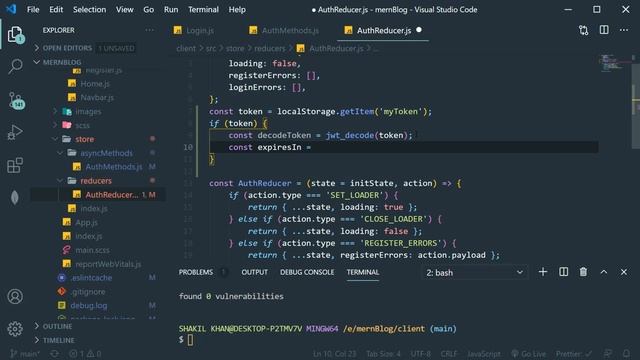This screenshot has width=640, height=360.
Task: Click CRLF end of line indicator
Action: point(449,354)
